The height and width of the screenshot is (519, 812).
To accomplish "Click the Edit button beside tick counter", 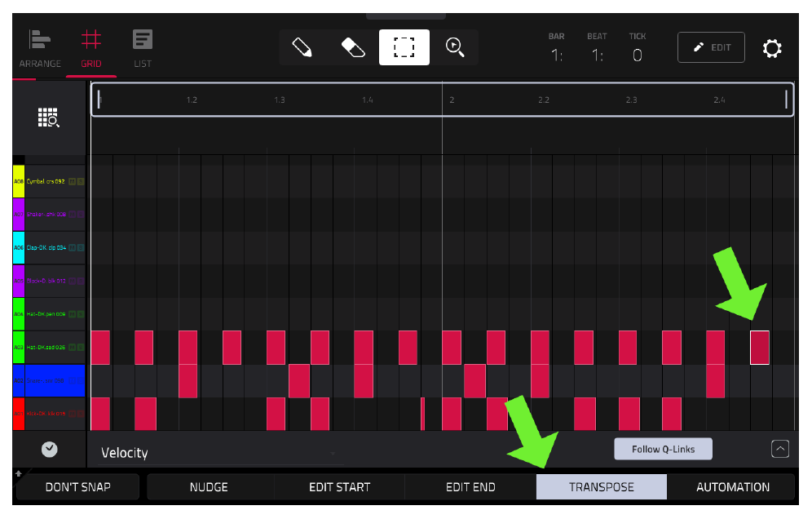I will [x=711, y=47].
